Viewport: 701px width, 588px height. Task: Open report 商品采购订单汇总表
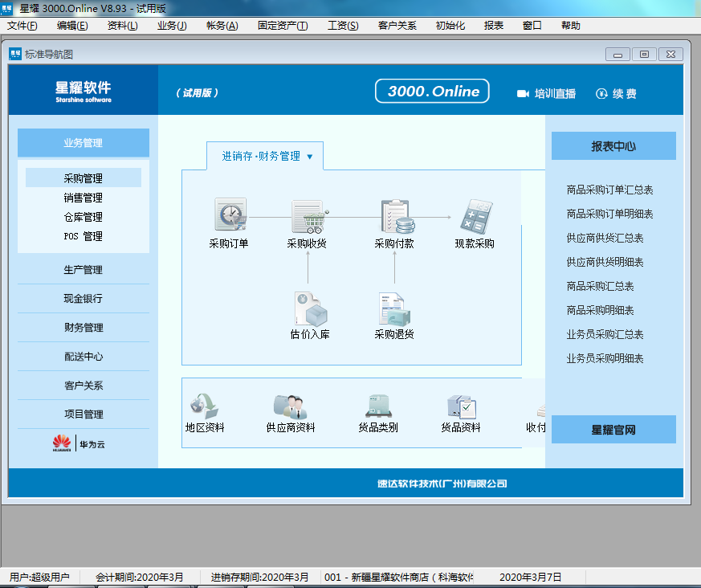pos(609,190)
